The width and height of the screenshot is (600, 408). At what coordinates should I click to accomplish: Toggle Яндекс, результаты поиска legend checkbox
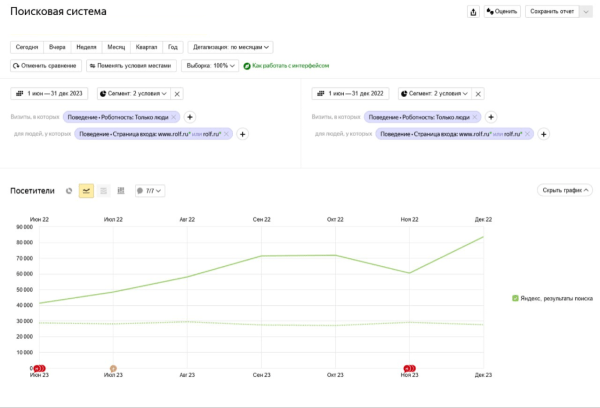pos(515,298)
